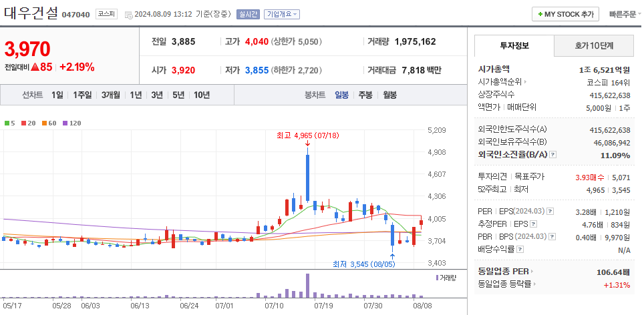
Task: Click the current price 3,970
Action: click(27, 49)
